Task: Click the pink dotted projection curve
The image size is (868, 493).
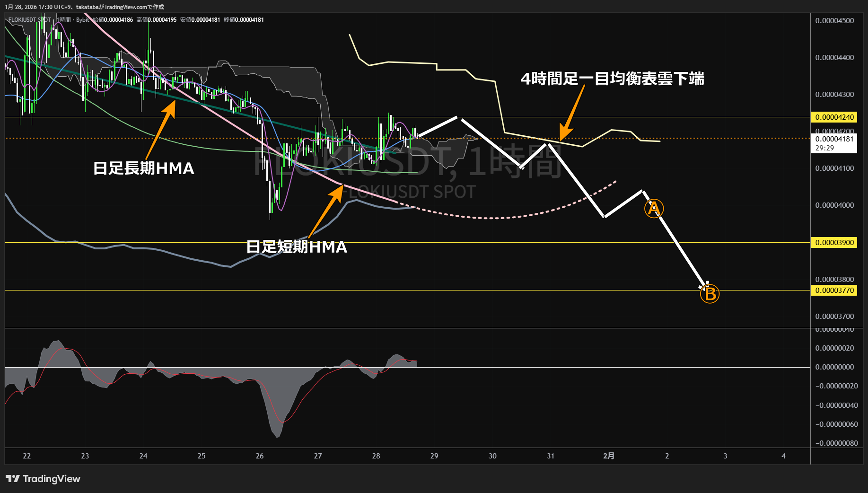Action: (x=497, y=218)
